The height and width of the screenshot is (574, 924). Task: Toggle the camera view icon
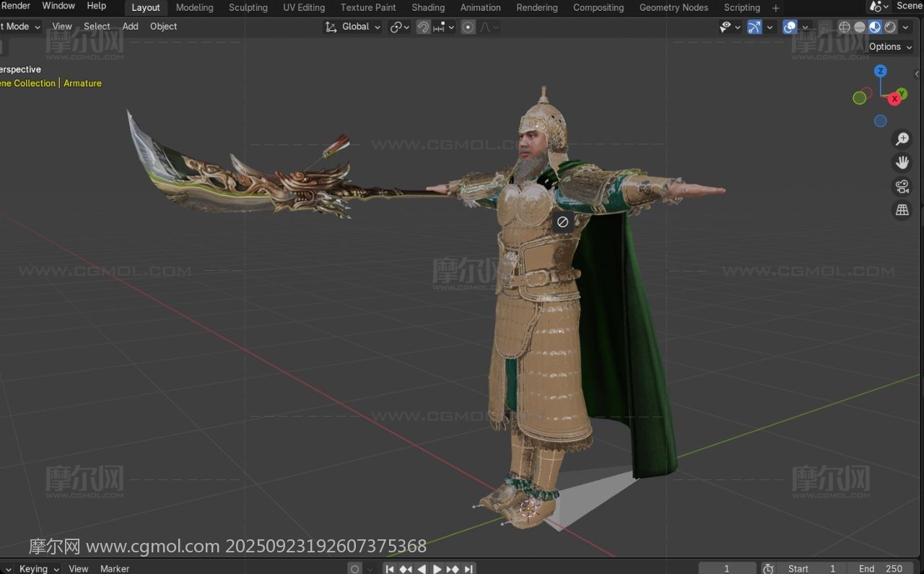pos(902,187)
